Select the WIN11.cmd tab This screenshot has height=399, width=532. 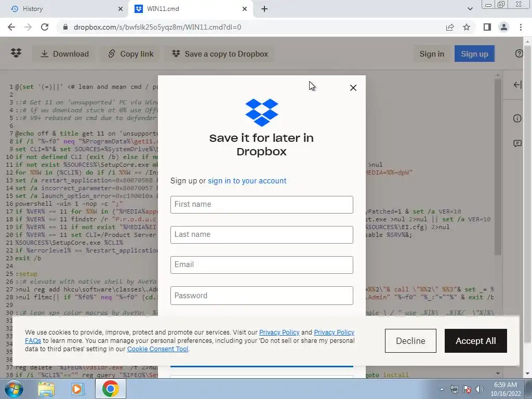(190, 9)
